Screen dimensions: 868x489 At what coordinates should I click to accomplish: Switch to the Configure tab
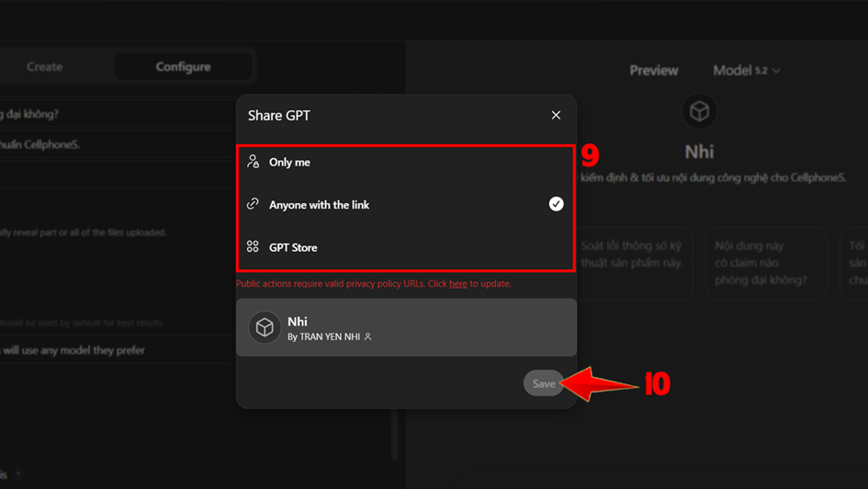point(183,67)
